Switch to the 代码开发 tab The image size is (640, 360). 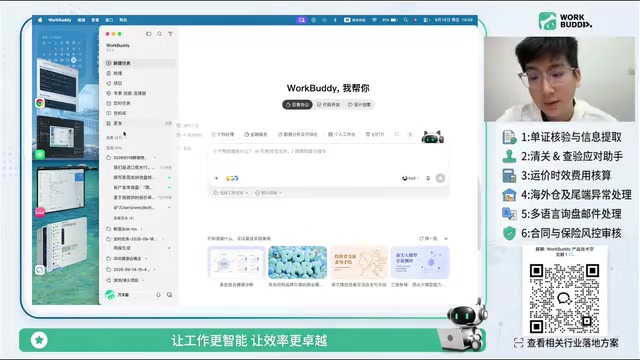(x=329, y=104)
